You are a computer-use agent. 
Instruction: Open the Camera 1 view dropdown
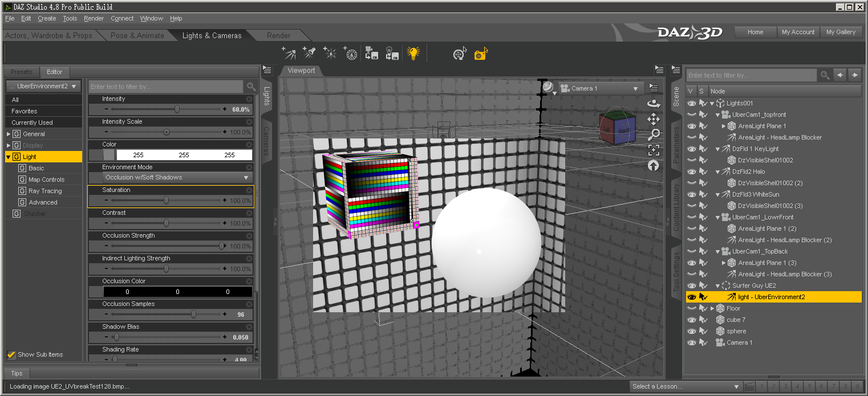(600, 88)
